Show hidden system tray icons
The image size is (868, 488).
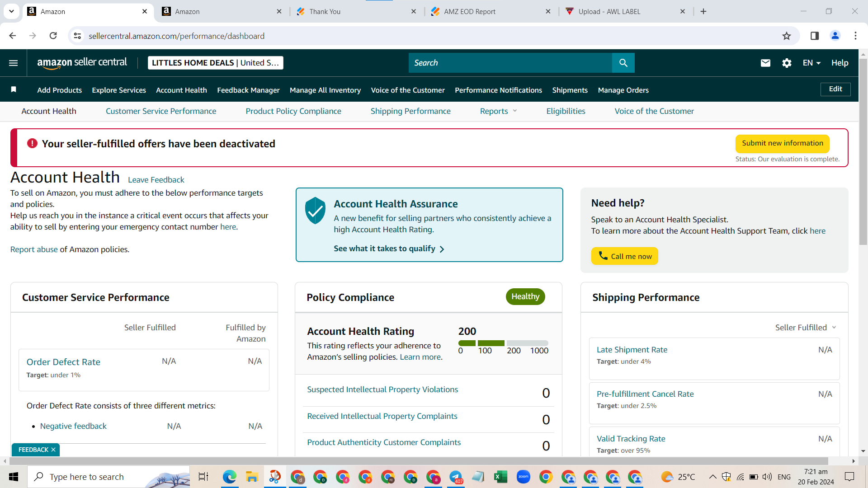pos(712,477)
